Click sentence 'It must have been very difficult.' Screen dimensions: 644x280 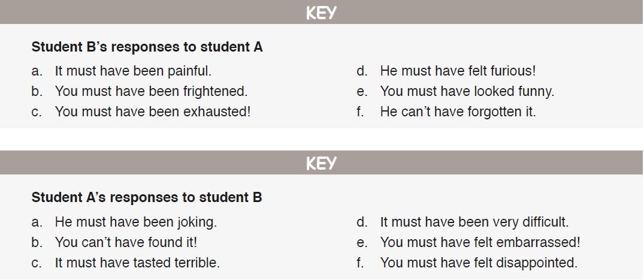tap(474, 222)
